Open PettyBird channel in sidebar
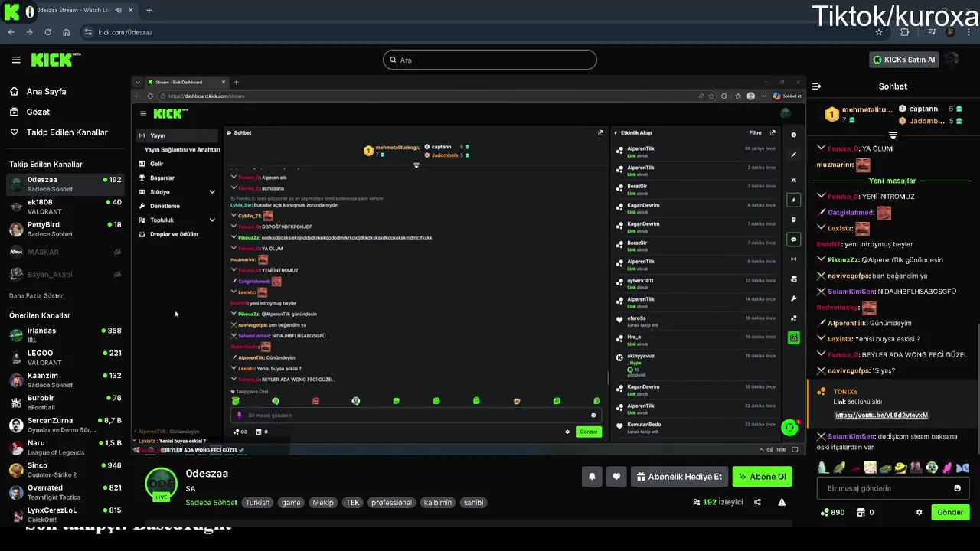 coord(65,229)
